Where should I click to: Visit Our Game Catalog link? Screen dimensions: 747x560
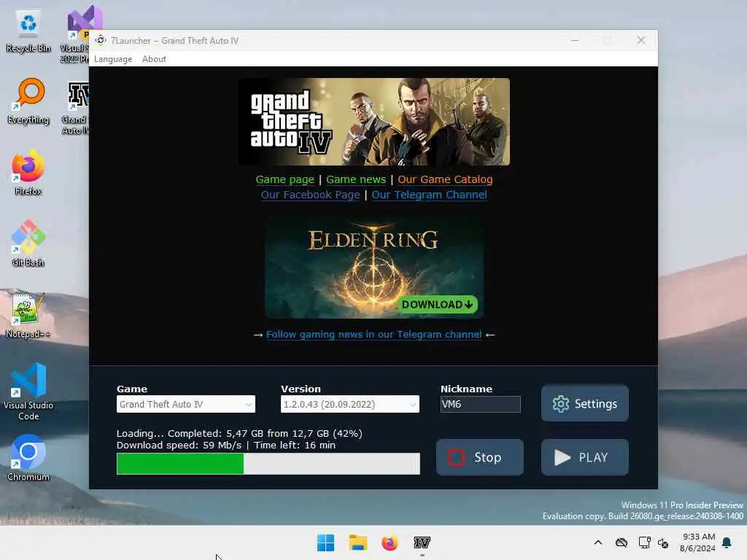(445, 179)
